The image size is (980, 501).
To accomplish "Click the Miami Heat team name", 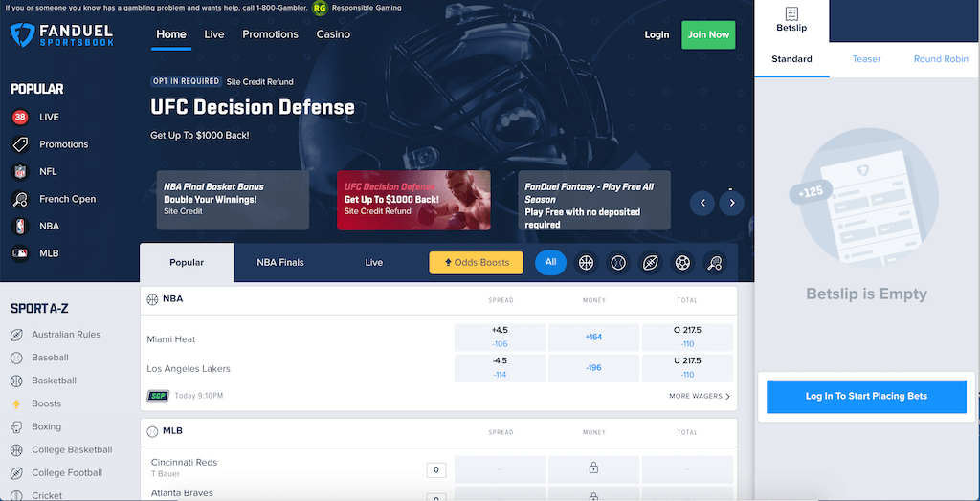I will (171, 339).
